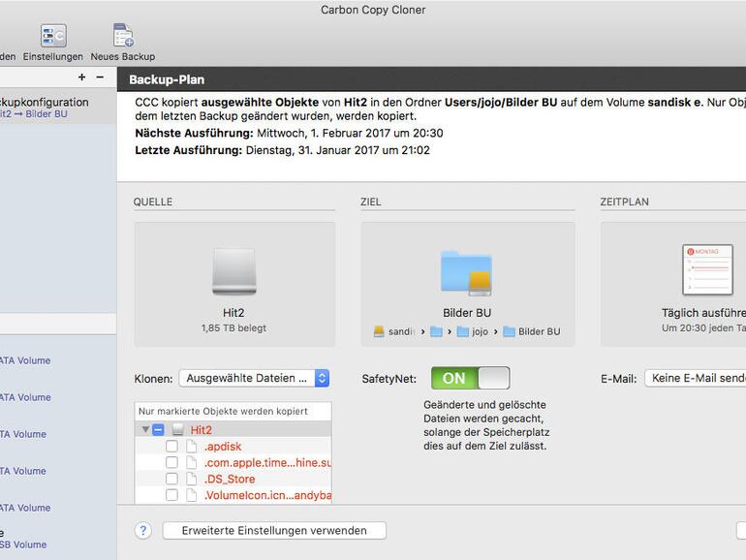Click the sandisk volume in destination path
The image size is (746, 560).
(394, 331)
